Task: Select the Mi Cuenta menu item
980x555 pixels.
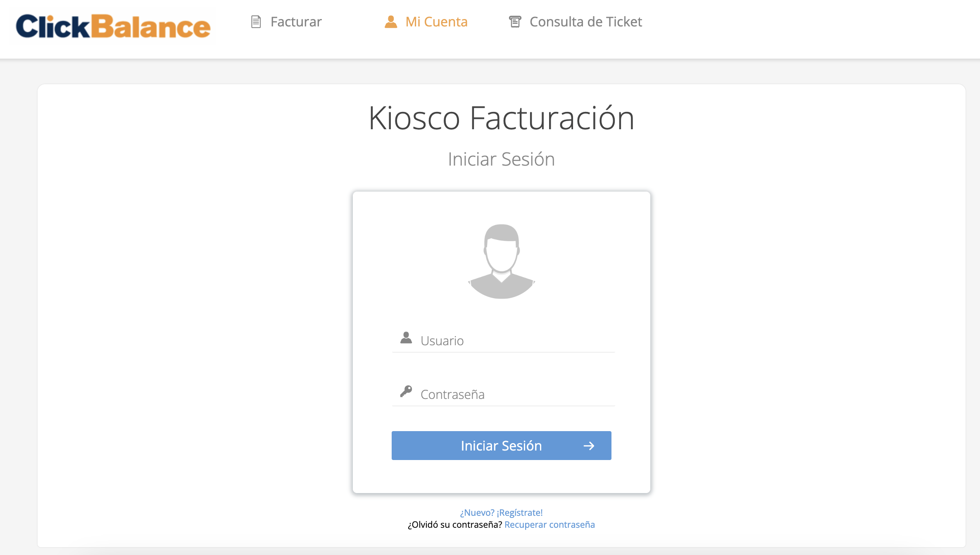Action: click(x=436, y=22)
